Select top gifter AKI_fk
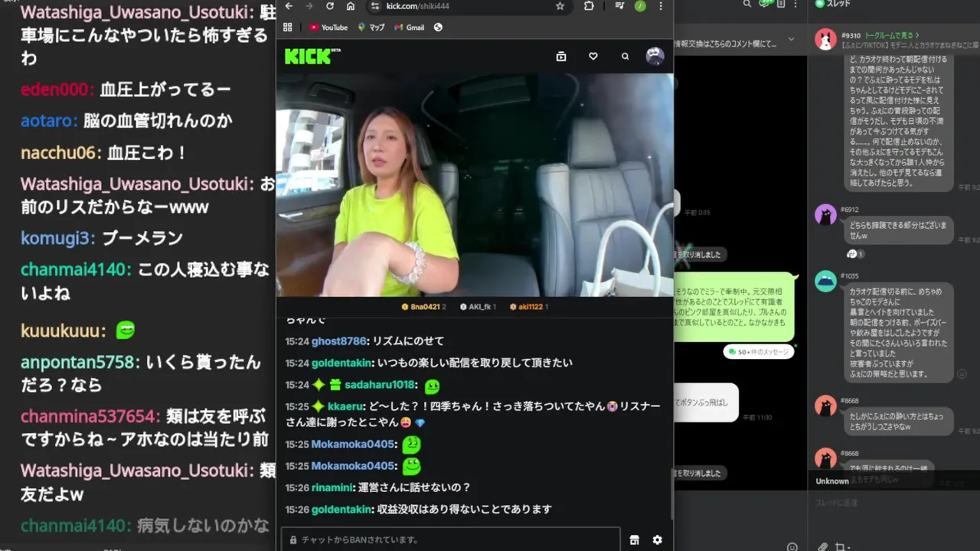 (x=479, y=307)
